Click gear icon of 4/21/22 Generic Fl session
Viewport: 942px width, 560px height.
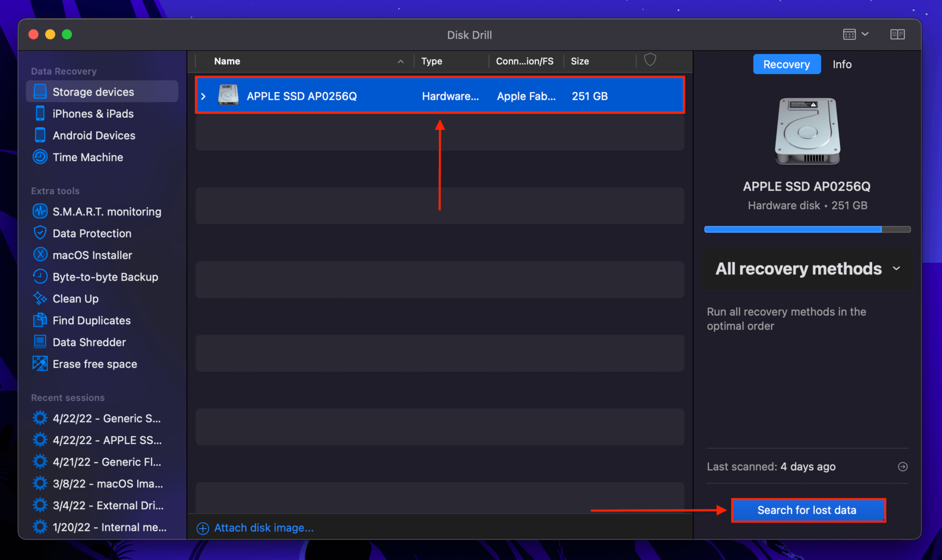pos(40,461)
